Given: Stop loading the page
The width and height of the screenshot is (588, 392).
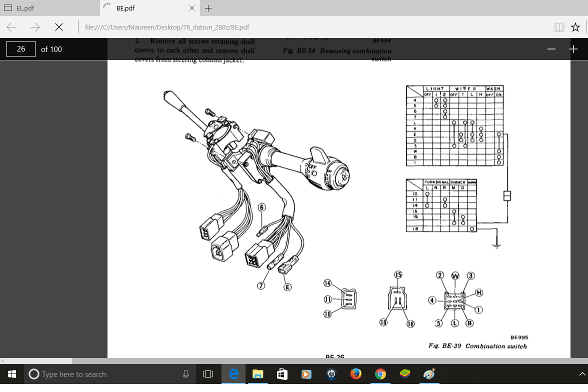Looking at the screenshot, I should 59,27.
